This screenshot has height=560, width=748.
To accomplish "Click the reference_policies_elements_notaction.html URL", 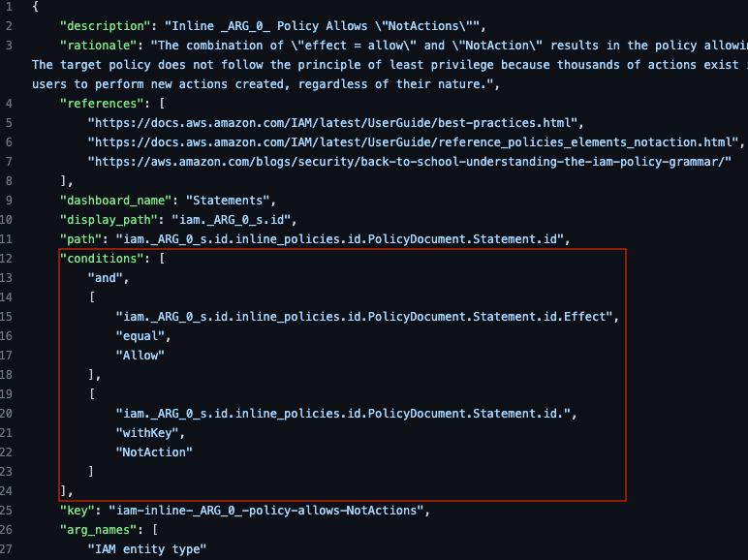I will pyautogui.click(x=414, y=142).
